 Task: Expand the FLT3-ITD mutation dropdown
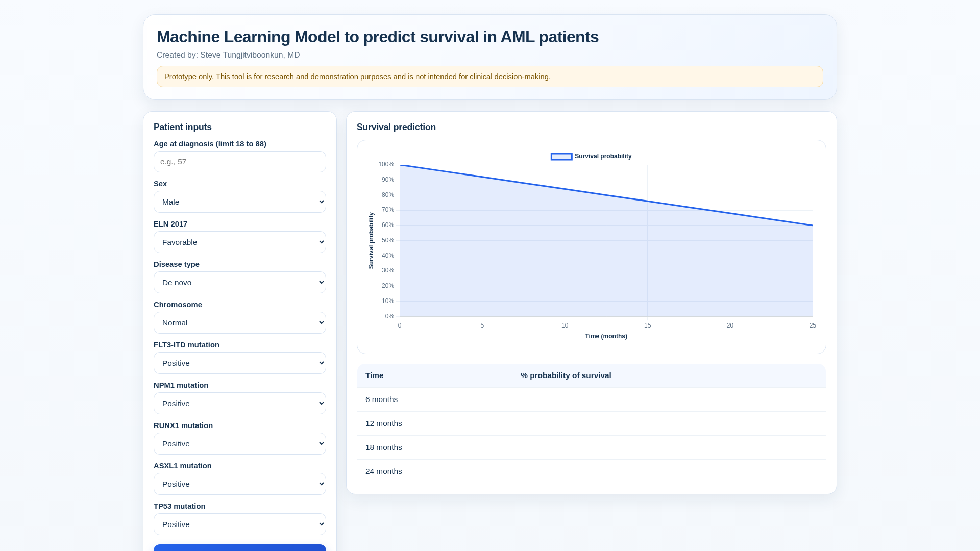pos(240,363)
